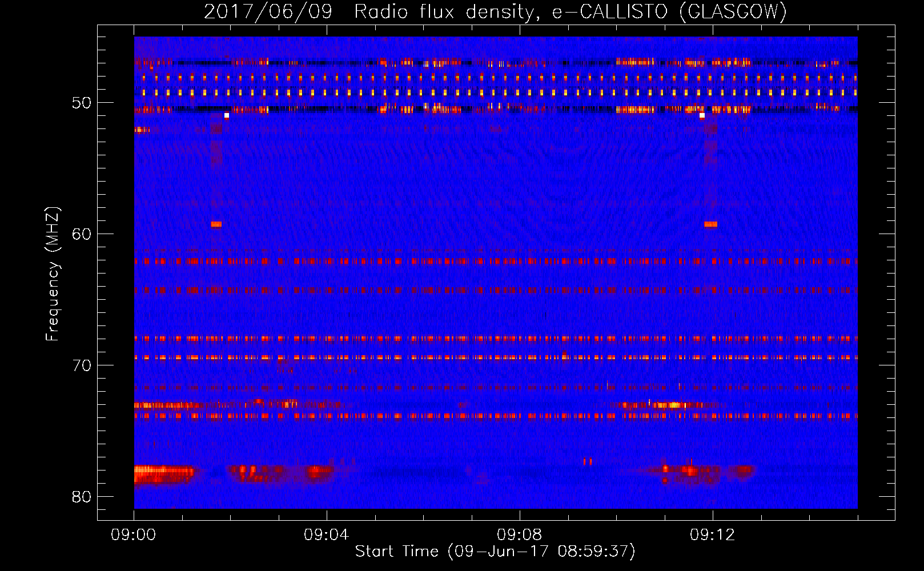Click the 60 frequency tick label
This screenshot has width=924, height=571.
coord(82,234)
